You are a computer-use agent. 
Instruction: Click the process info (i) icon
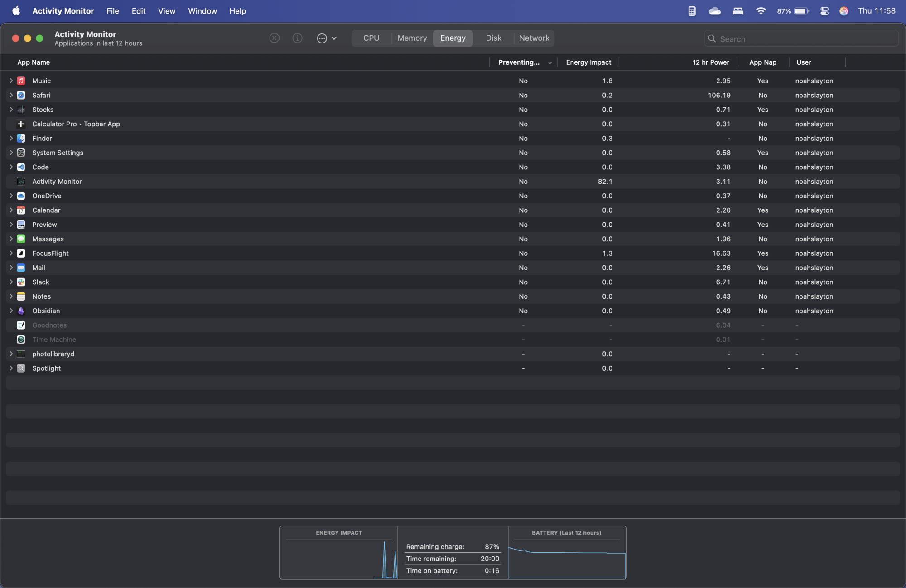coord(297,38)
